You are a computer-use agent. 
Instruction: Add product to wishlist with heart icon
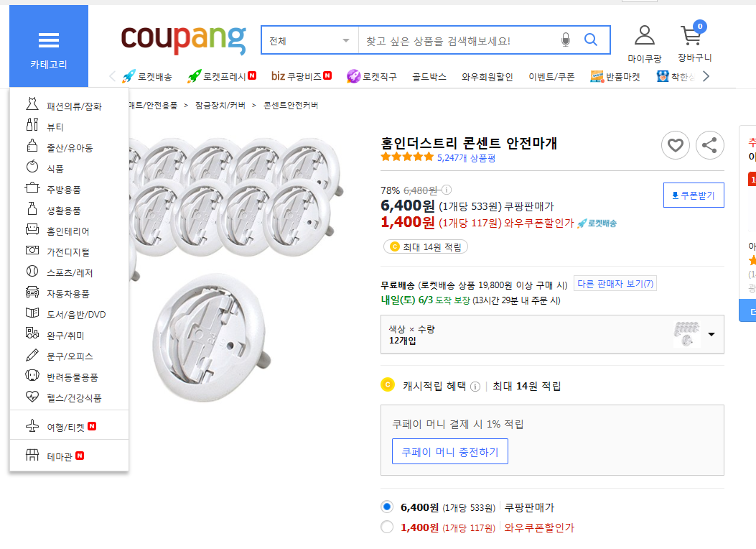click(675, 146)
